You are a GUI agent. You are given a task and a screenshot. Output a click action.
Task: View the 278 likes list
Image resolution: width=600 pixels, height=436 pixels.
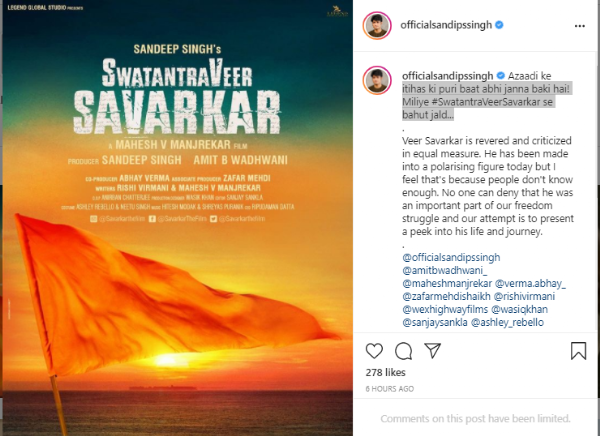click(385, 372)
